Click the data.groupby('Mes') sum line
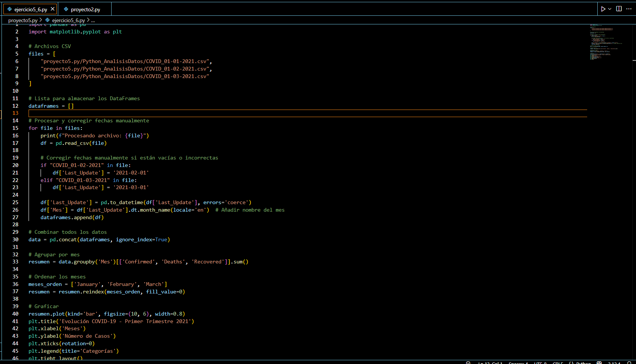This screenshot has height=364, width=636. [139, 262]
